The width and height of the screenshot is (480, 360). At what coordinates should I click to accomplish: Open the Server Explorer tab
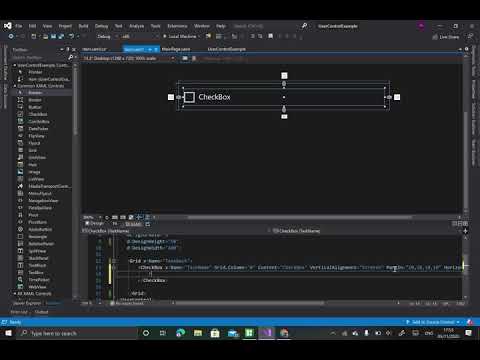click(x=27, y=303)
